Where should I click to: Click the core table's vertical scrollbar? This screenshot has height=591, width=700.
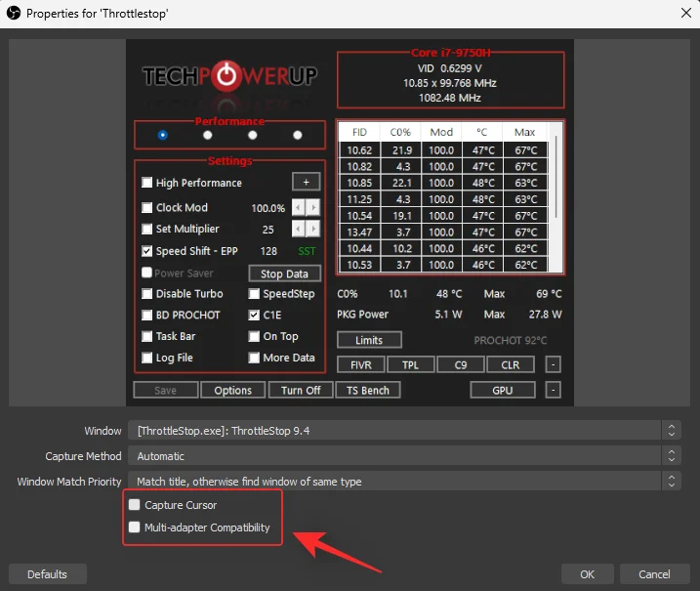coord(556,176)
